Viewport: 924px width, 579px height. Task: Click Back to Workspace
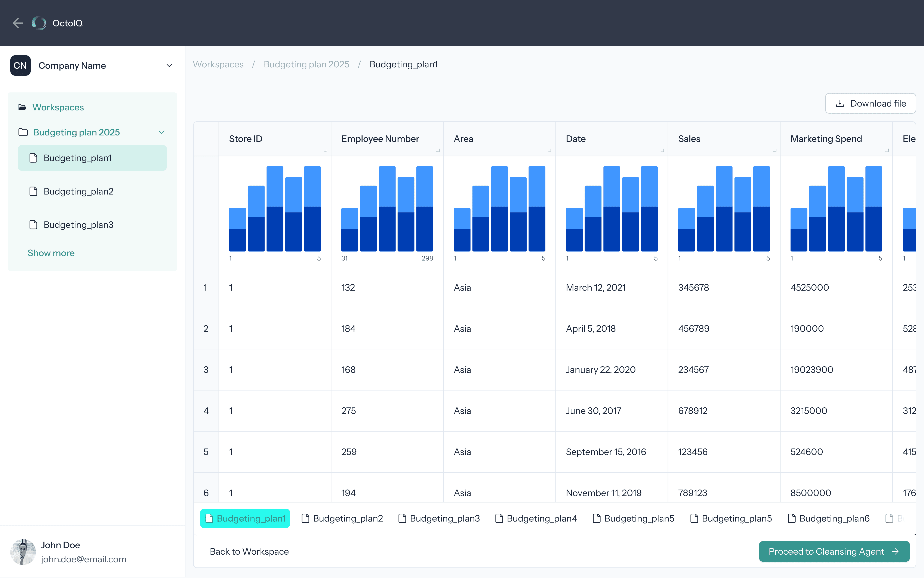point(249,551)
